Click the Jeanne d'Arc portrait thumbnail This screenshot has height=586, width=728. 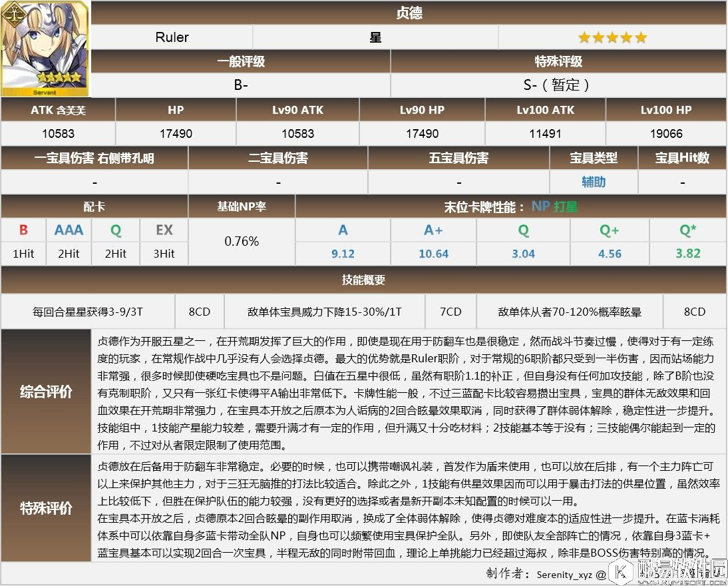pos(45,47)
